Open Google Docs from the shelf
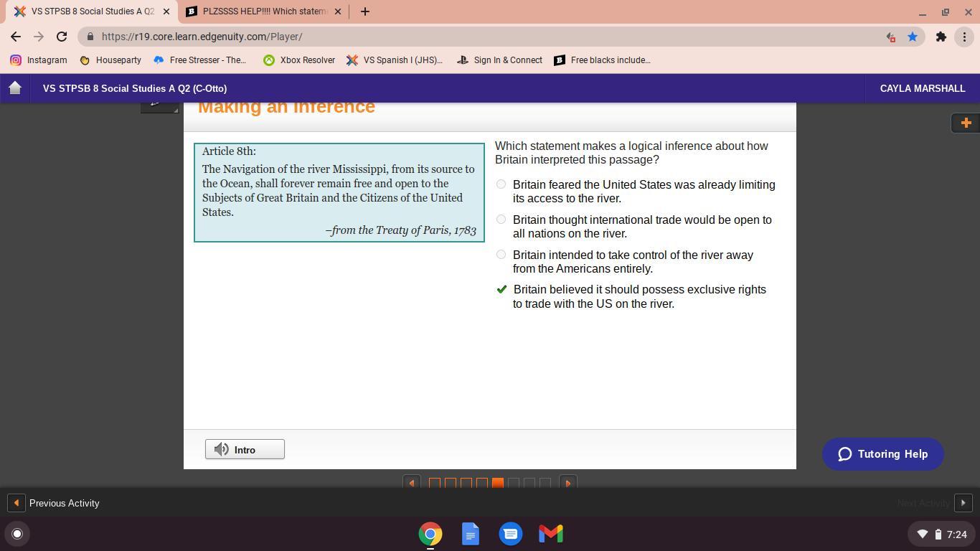980x551 pixels. click(x=471, y=534)
